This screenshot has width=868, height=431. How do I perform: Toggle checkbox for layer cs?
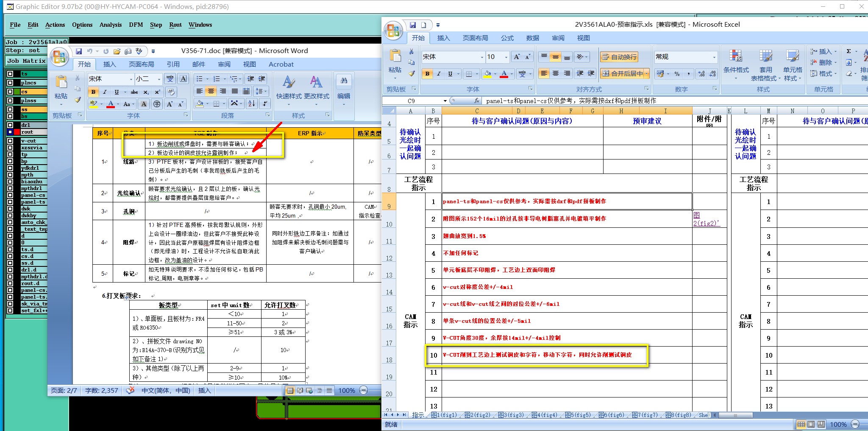[x=10, y=92]
